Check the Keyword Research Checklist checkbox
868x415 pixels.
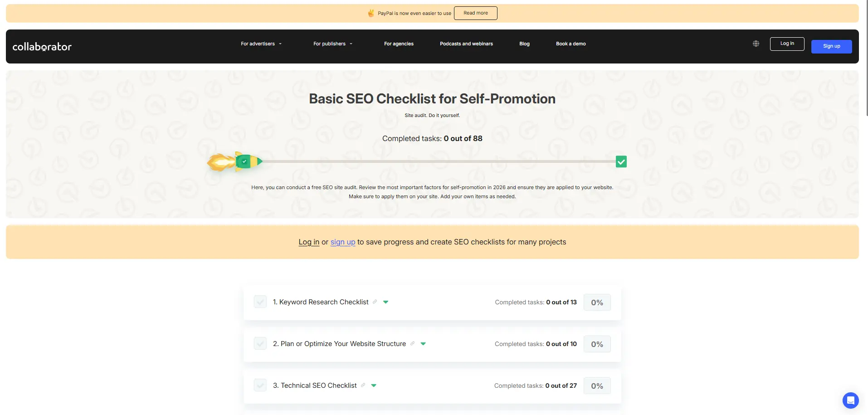pyautogui.click(x=260, y=302)
